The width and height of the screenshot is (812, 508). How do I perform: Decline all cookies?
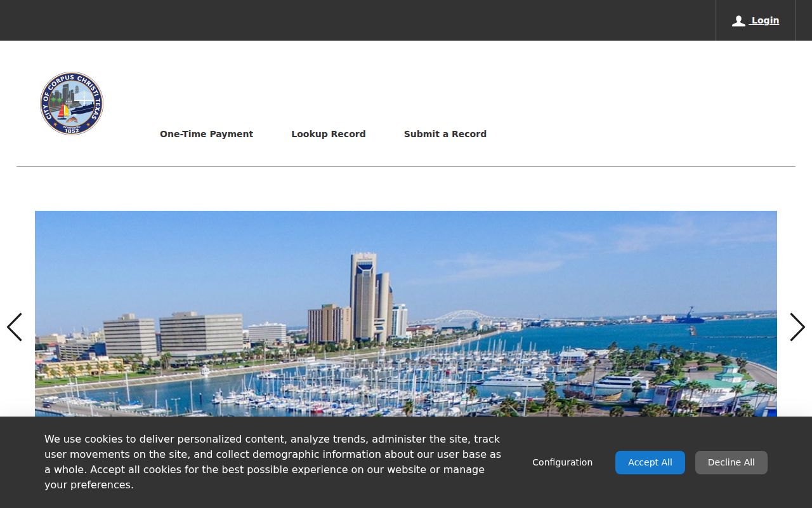coord(731,462)
